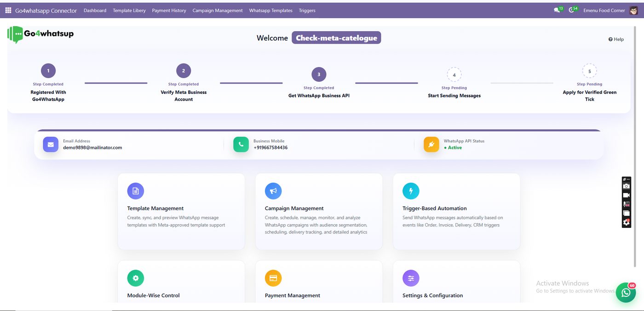Open the Whatsapp Templates menu
Image resolution: width=644 pixels, height=311 pixels.
271,11
